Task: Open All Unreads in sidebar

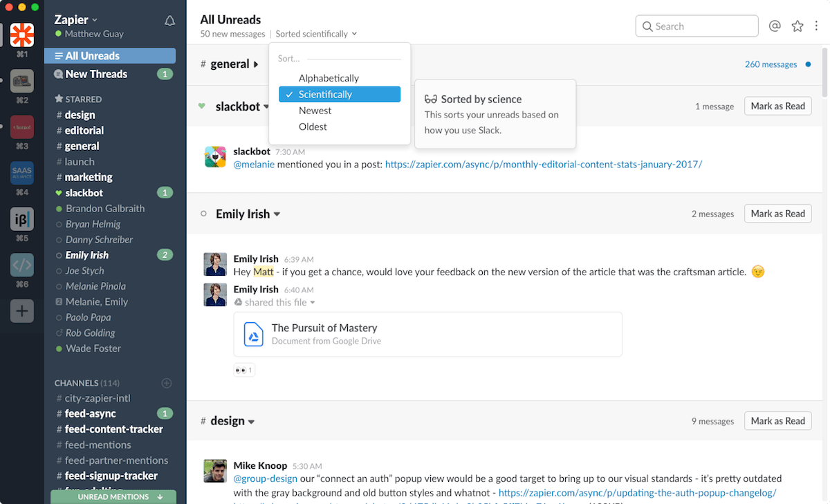Action: 110,56
